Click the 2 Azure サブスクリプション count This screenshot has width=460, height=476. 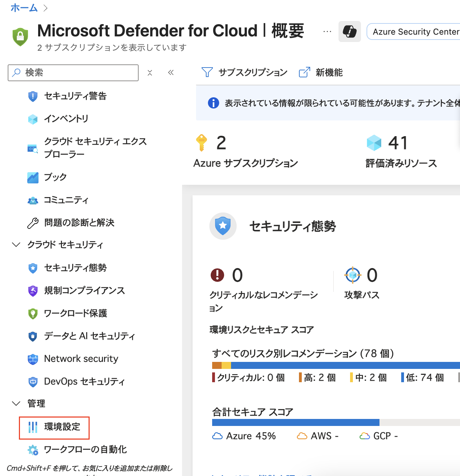(x=221, y=143)
